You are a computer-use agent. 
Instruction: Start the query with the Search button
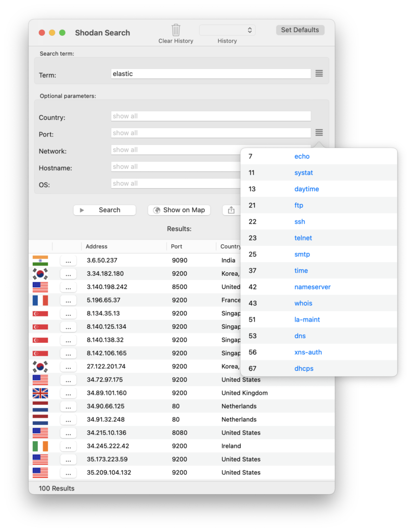pos(105,210)
